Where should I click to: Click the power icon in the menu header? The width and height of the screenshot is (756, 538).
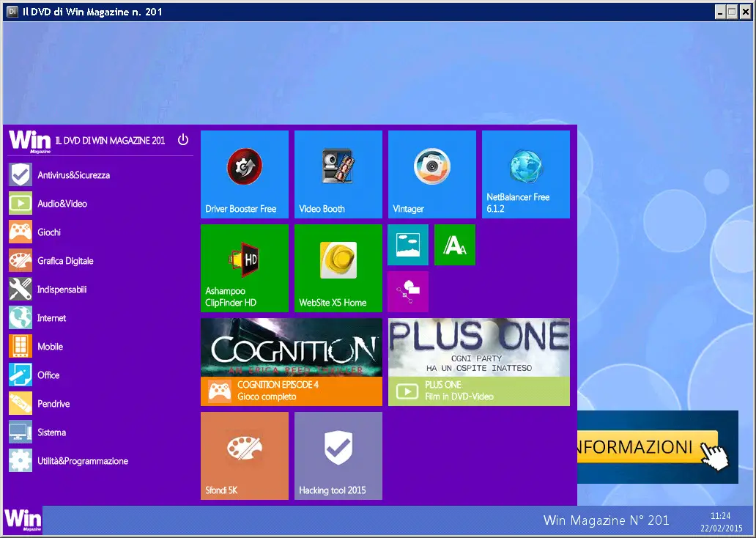(182, 140)
